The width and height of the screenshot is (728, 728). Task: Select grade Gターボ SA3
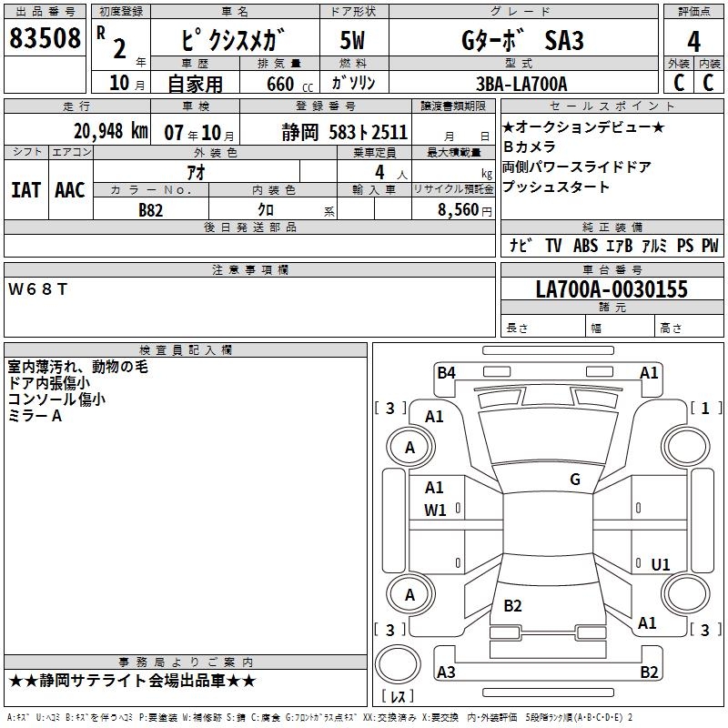click(x=522, y=40)
